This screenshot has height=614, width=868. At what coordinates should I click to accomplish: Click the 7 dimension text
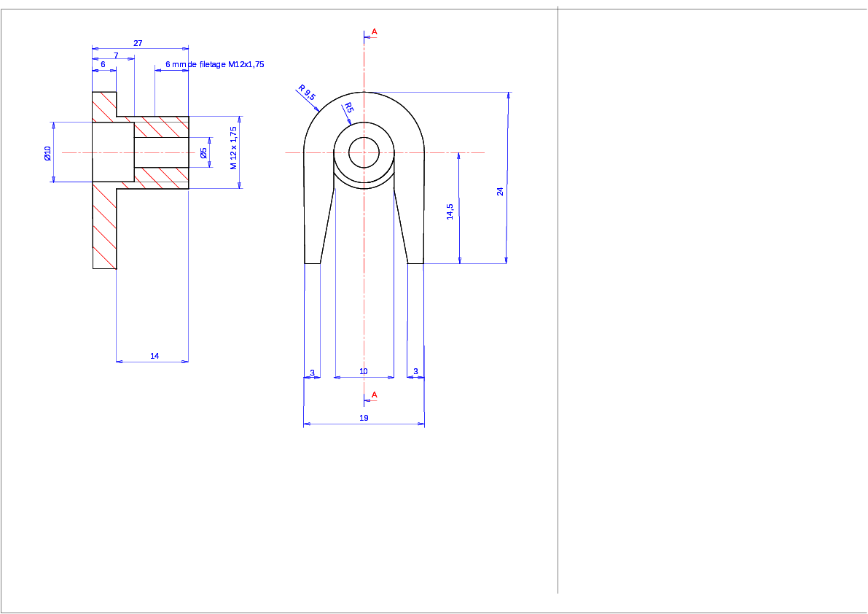[x=116, y=55]
